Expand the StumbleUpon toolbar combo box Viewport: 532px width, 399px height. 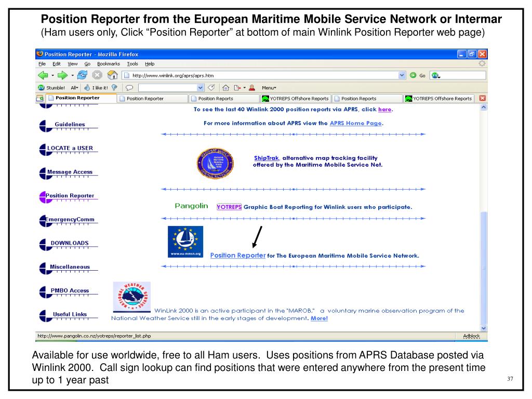tap(200, 87)
